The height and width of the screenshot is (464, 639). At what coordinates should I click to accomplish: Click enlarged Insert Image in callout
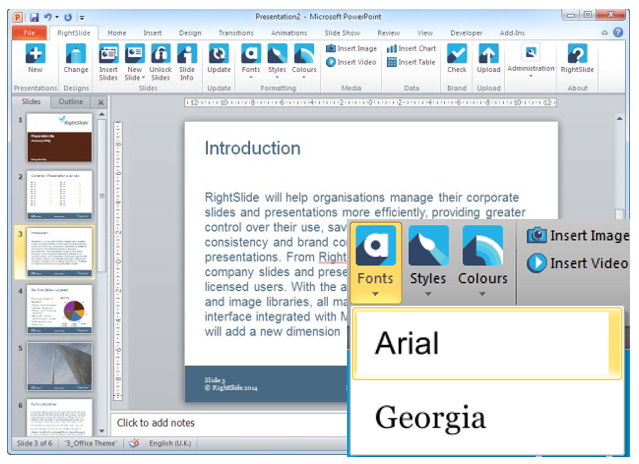(x=578, y=235)
